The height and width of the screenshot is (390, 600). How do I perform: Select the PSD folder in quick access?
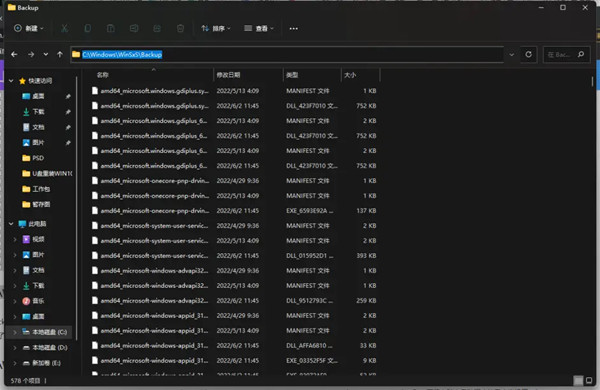(38, 158)
